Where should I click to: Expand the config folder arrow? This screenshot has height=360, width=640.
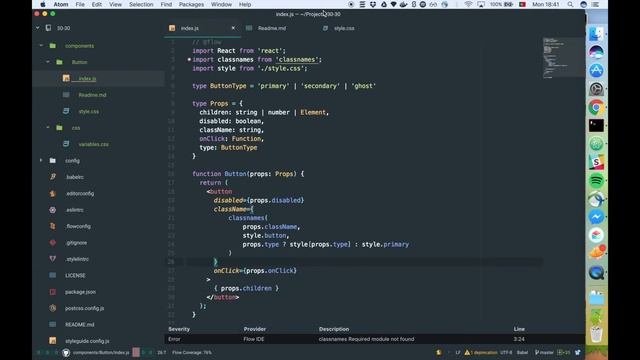click(41, 160)
